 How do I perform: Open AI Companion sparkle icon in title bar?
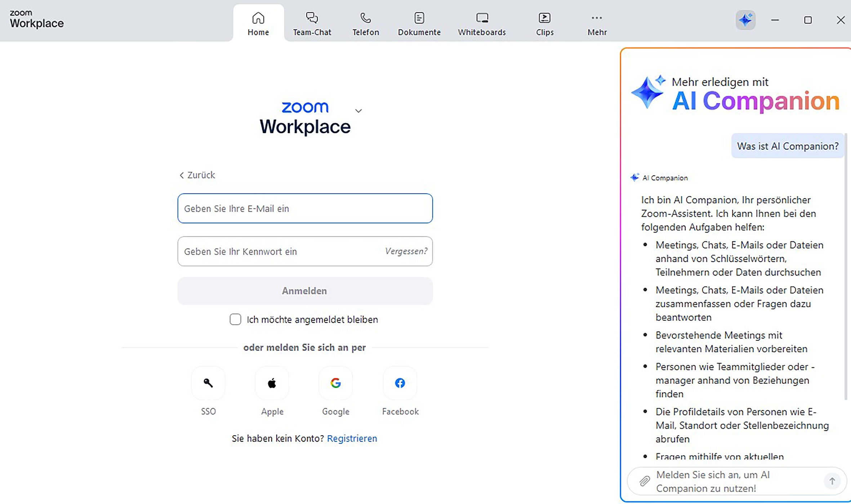[x=745, y=20]
